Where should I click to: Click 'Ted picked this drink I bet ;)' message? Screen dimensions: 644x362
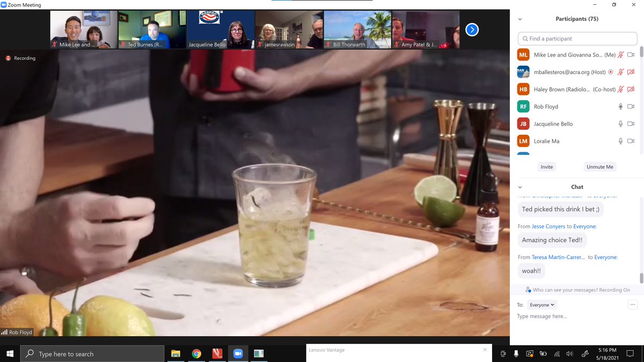click(560, 209)
